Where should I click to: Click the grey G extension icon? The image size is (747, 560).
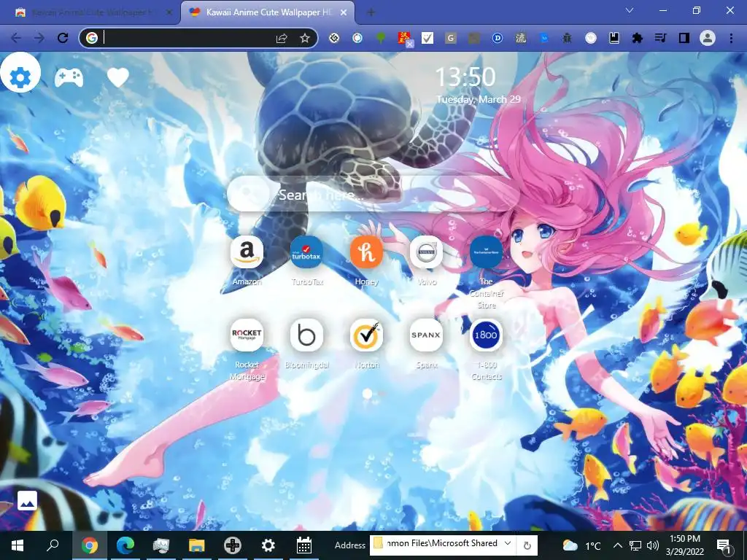point(451,38)
